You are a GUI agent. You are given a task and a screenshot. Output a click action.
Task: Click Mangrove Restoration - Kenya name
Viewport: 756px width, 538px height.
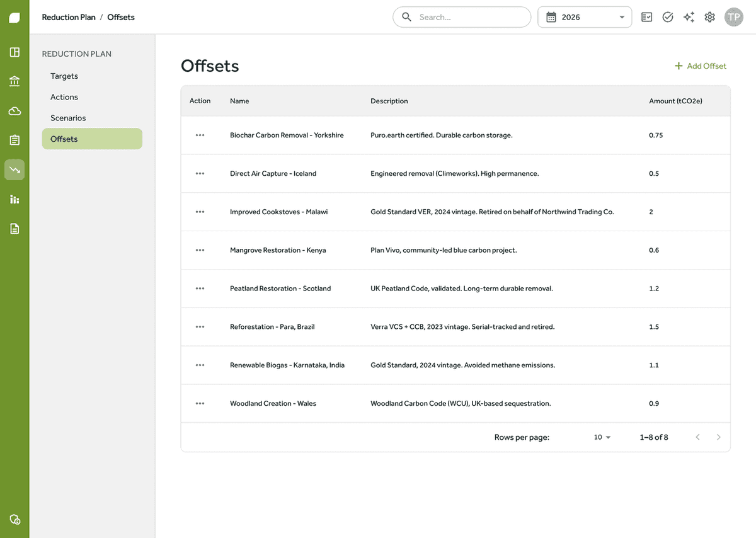point(278,250)
